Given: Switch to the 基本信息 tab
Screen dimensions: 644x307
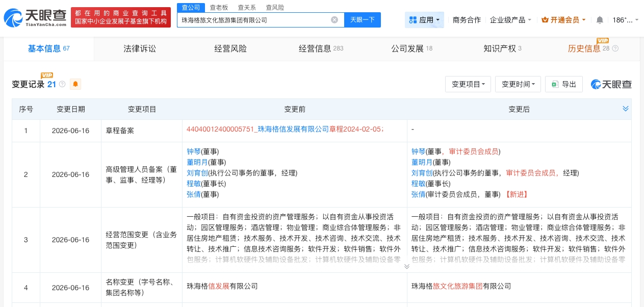Looking at the screenshot, I should pyautogui.click(x=48, y=48).
